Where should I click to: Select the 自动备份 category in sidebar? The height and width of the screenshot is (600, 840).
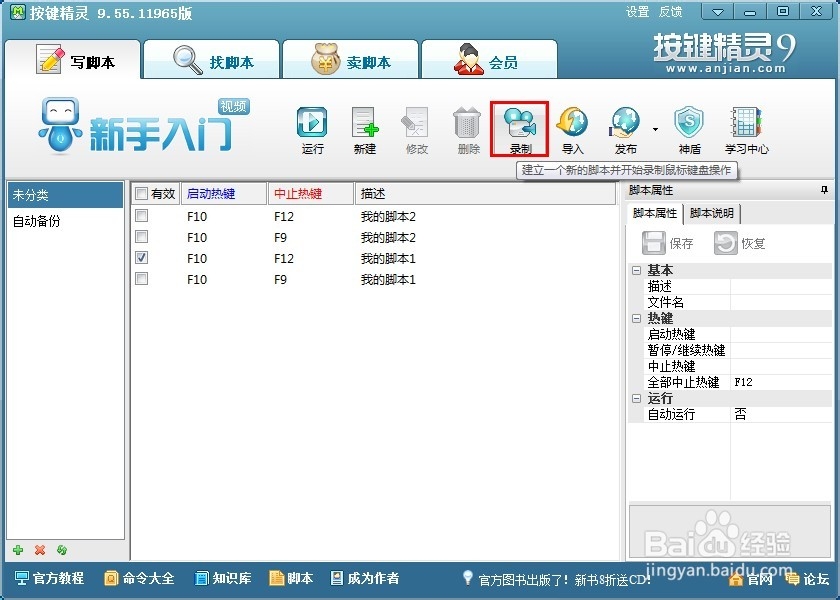click(x=40, y=221)
